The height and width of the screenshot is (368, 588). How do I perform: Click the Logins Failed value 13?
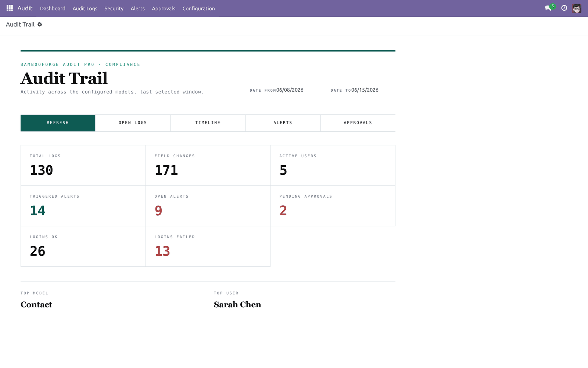(x=162, y=251)
